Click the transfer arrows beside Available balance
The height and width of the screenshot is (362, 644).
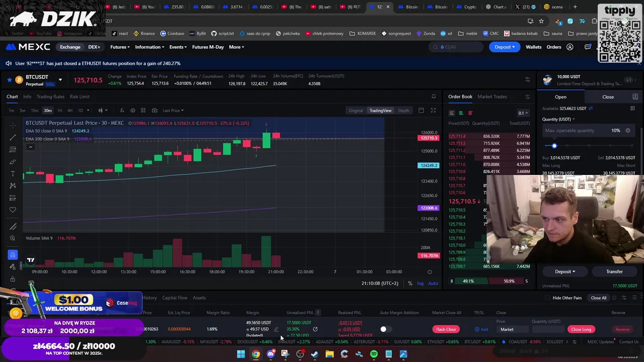coord(591,109)
